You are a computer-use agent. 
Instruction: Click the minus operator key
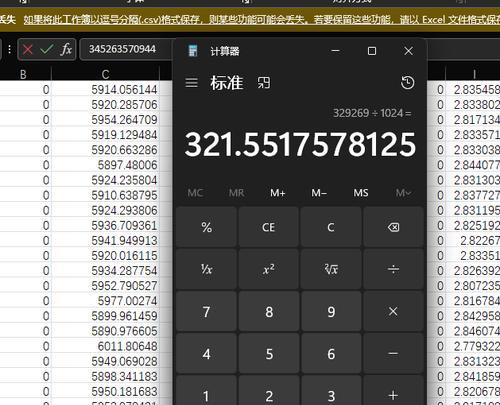pos(393,353)
